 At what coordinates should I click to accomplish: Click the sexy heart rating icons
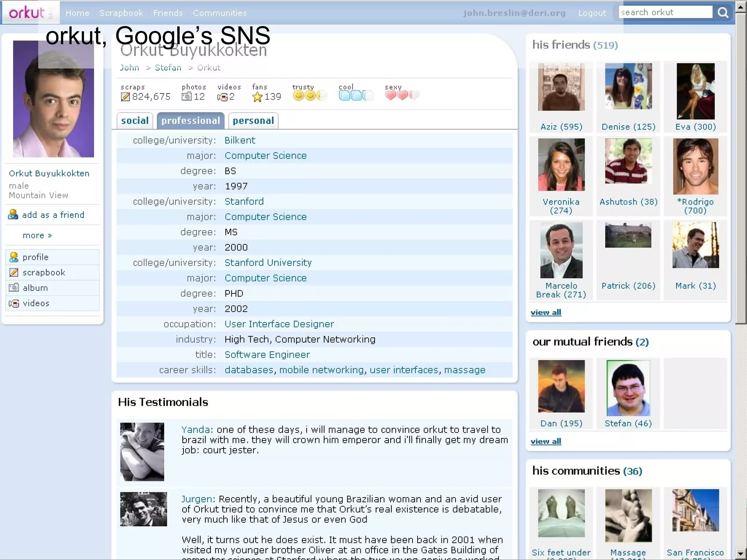(x=402, y=96)
